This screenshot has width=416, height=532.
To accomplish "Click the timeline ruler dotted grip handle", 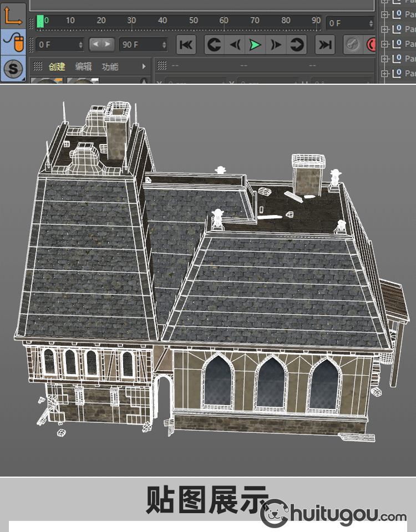I will coord(32,23).
